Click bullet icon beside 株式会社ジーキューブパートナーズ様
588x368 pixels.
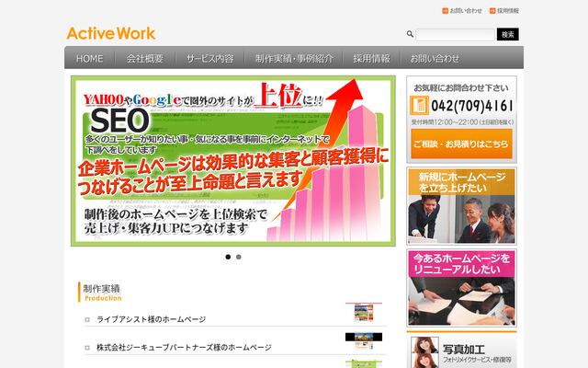click(87, 348)
